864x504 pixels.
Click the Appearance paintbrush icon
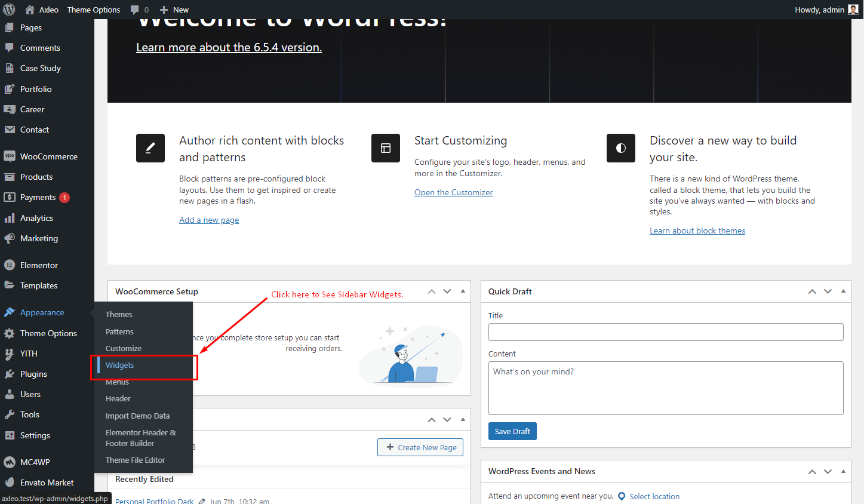10,312
